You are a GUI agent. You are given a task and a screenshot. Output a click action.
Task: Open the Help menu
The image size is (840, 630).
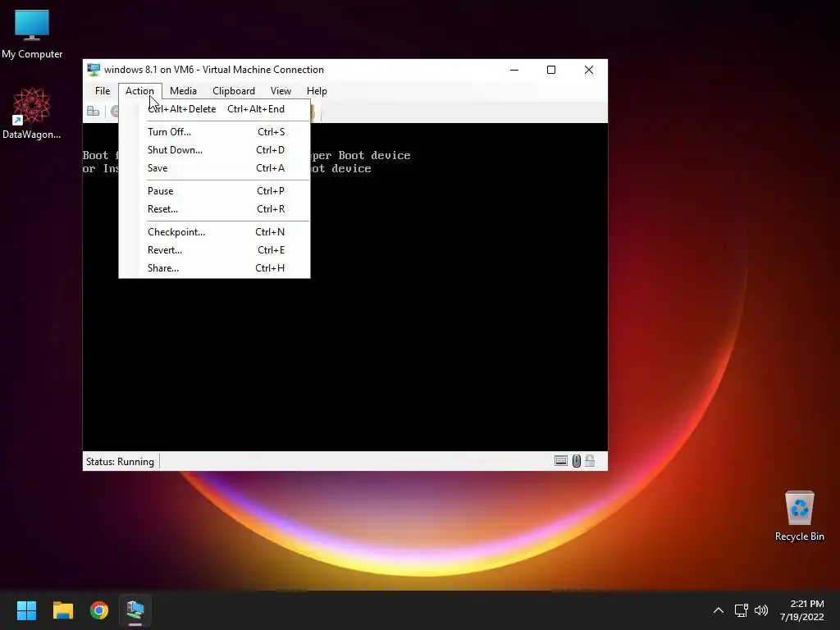[317, 91]
